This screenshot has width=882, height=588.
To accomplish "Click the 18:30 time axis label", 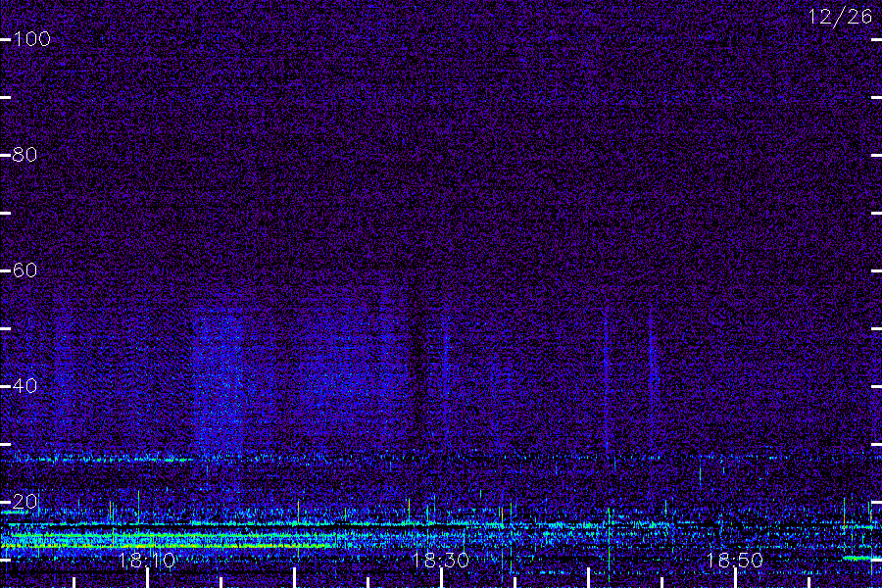I will click(x=441, y=561).
